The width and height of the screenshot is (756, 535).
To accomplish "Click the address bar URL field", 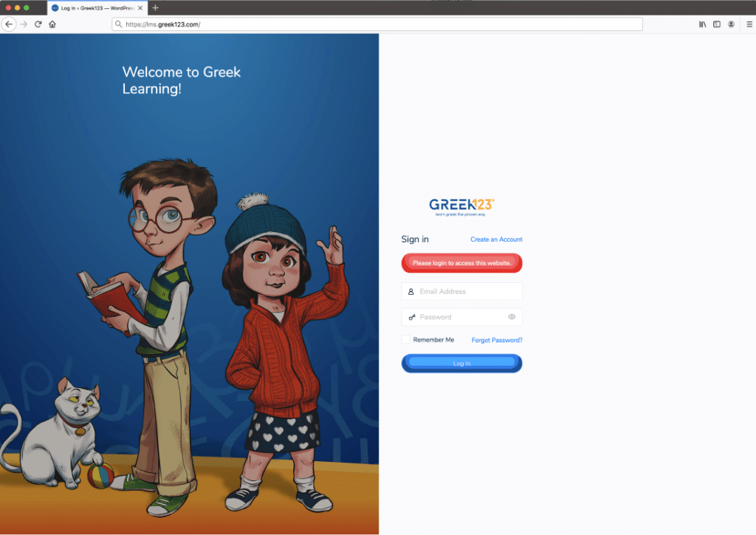I will pos(377,24).
